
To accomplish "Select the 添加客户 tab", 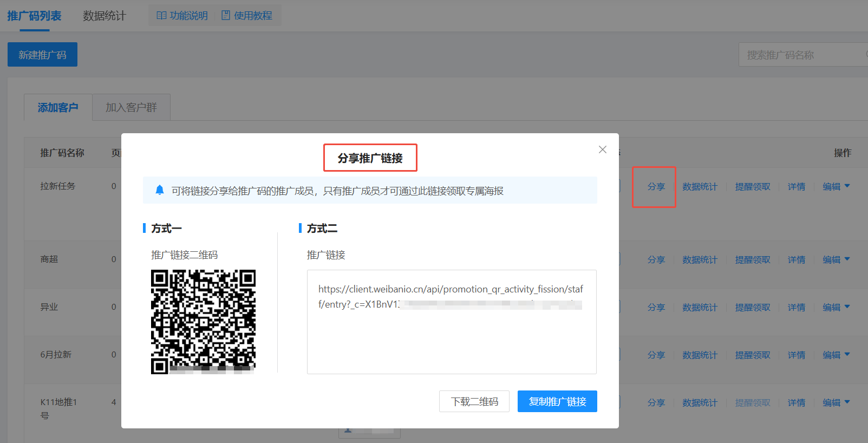I will coord(58,107).
